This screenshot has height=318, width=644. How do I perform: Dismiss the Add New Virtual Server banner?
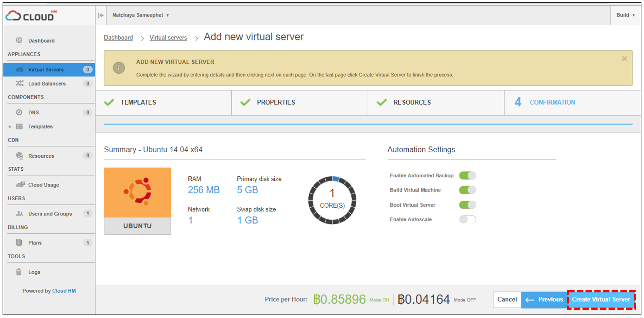tap(624, 59)
